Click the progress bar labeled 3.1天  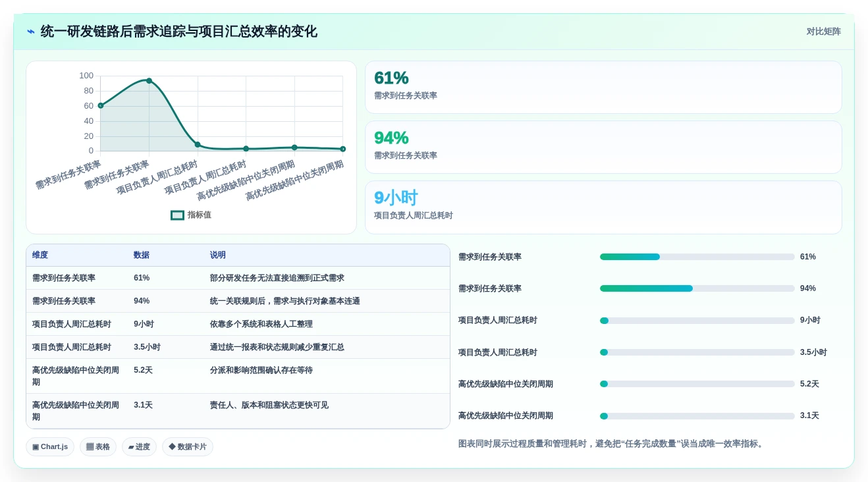697,416
